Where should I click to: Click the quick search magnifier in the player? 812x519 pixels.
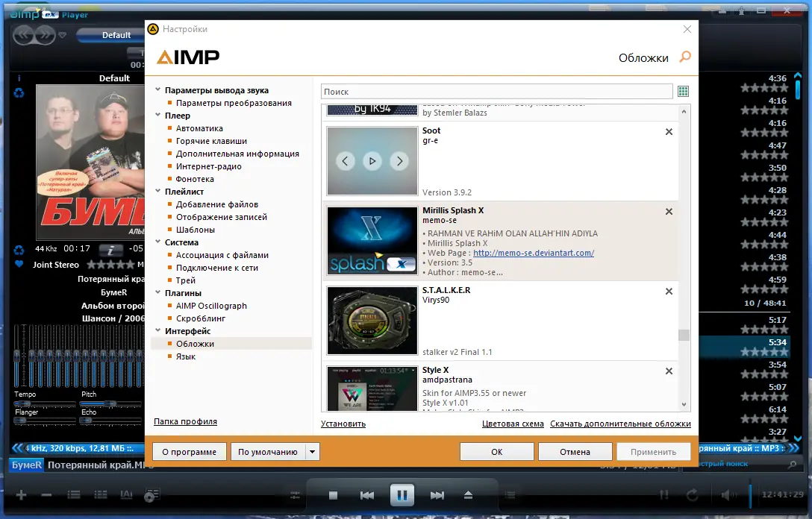pos(792,465)
